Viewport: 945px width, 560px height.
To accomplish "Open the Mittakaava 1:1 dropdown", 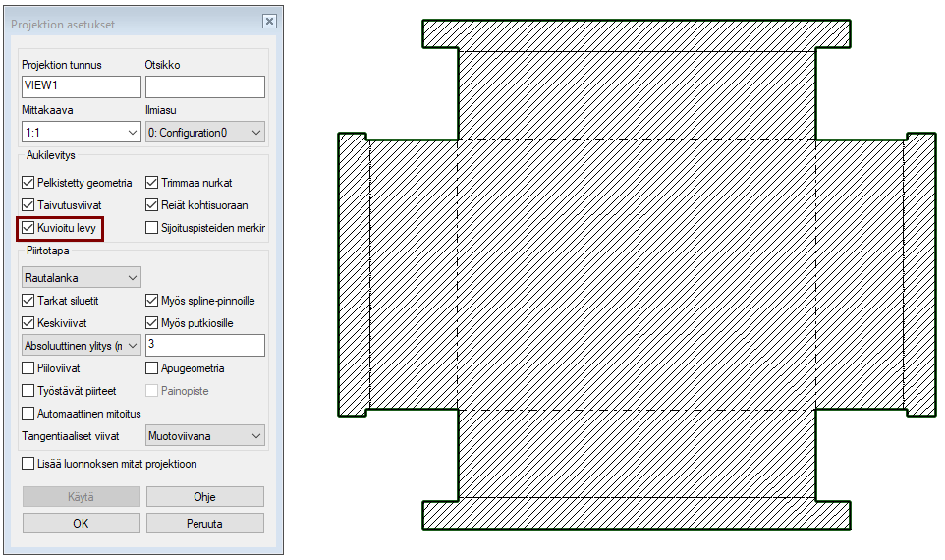I will click(82, 132).
